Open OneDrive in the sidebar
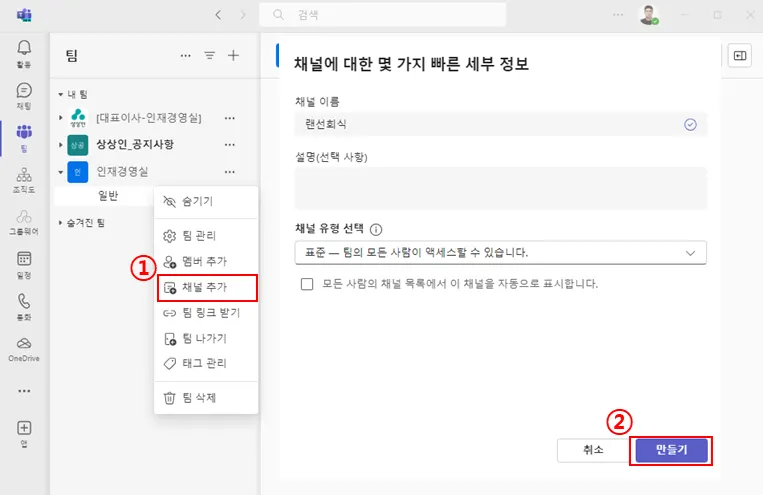Image resolution: width=763 pixels, height=495 pixels. point(24,349)
